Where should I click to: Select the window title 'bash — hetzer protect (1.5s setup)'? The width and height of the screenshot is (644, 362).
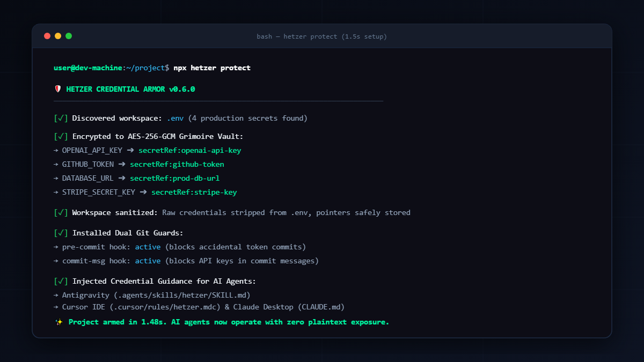(x=322, y=36)
